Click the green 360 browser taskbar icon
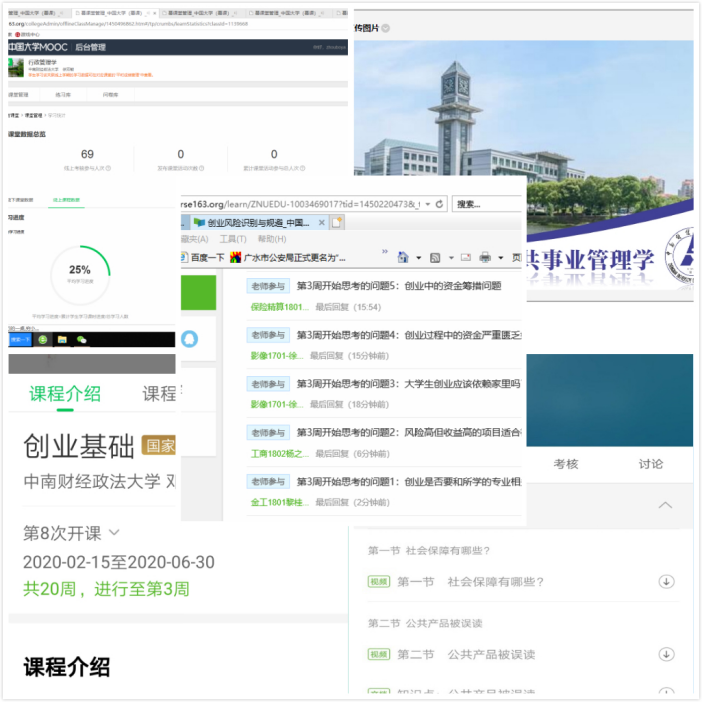 (x=43, y=340)
